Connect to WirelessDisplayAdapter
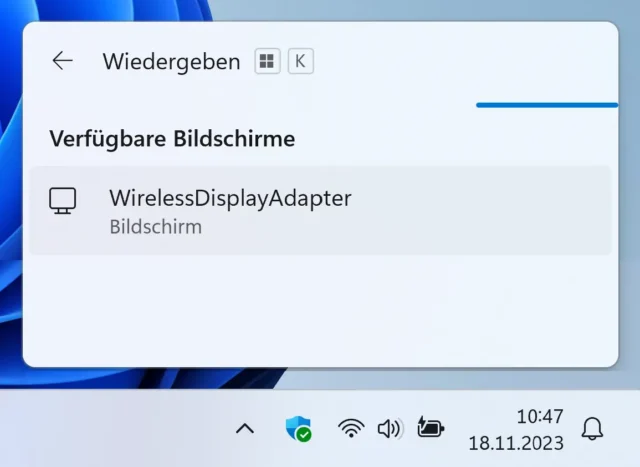 coord(320,210)
